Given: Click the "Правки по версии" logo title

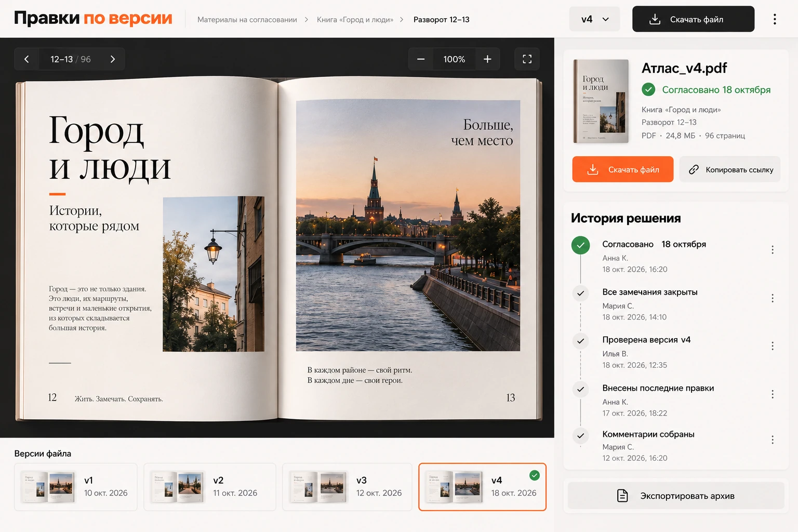Looking at the screenshot, I should coord(93,18).
